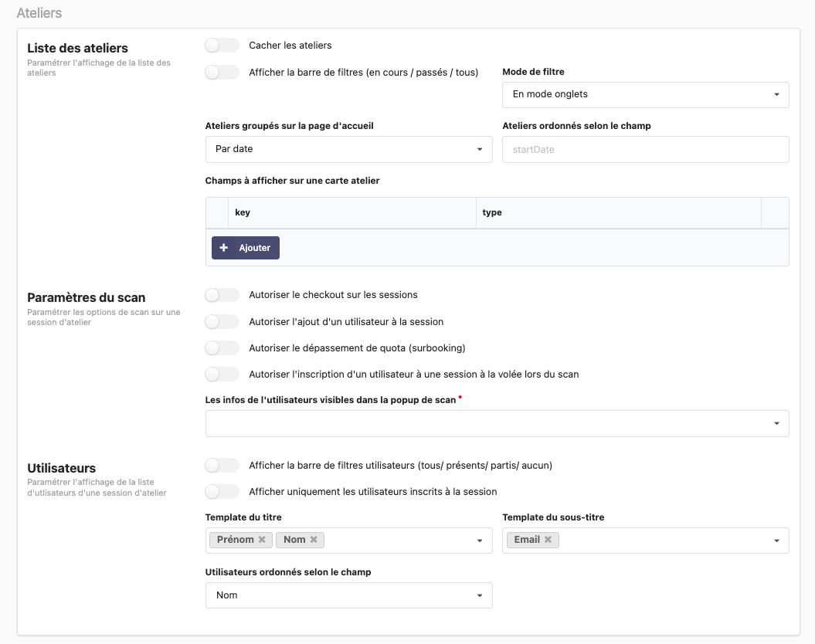Screen dimensions: 815x644
Task: Open Utilisateurs ordonnés selon le champ dropdown
Action: click(x=348, y=595)
